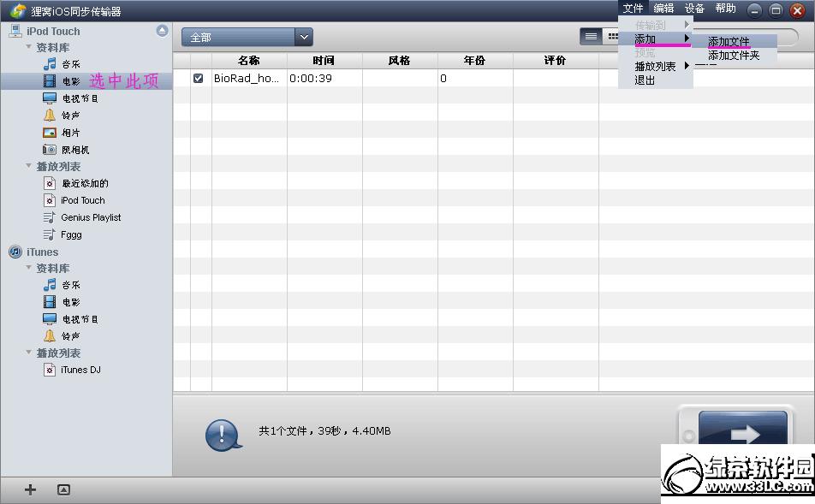Open the 全部 filter dropdown

point(247,37)
